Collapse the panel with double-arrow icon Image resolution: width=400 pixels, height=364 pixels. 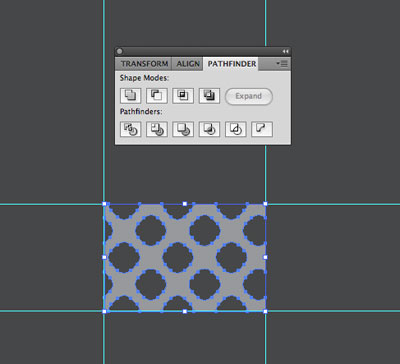coord(285,51)
